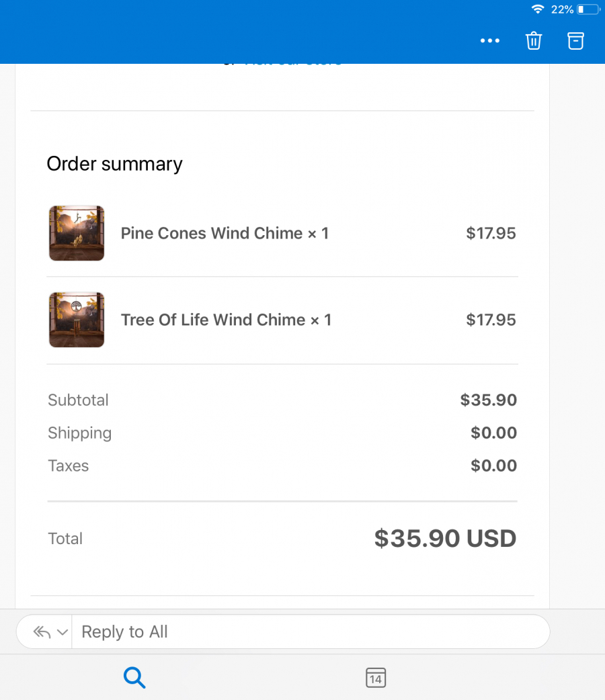Open the Search tab magnifier icon
This screenshot has width=605, height=700.
134,678
